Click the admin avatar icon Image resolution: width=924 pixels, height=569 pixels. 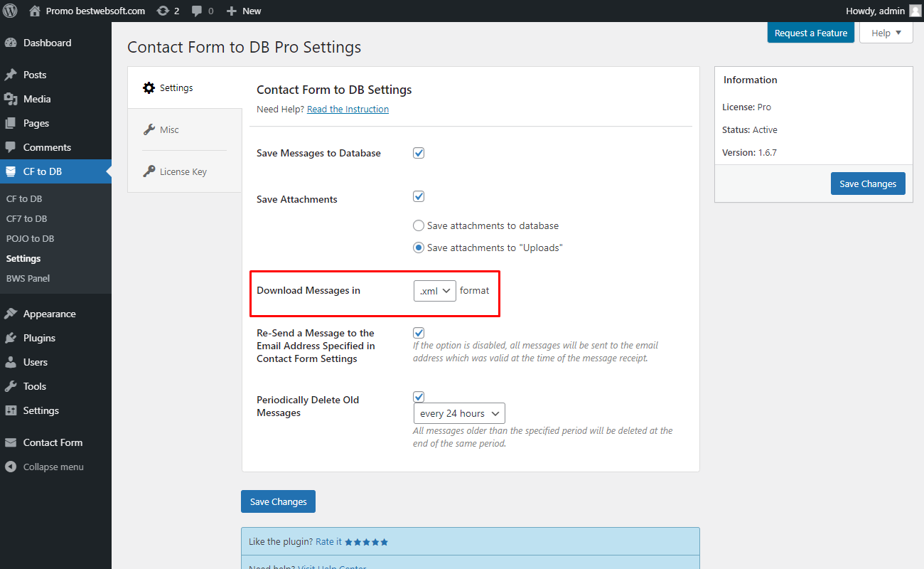915,11
